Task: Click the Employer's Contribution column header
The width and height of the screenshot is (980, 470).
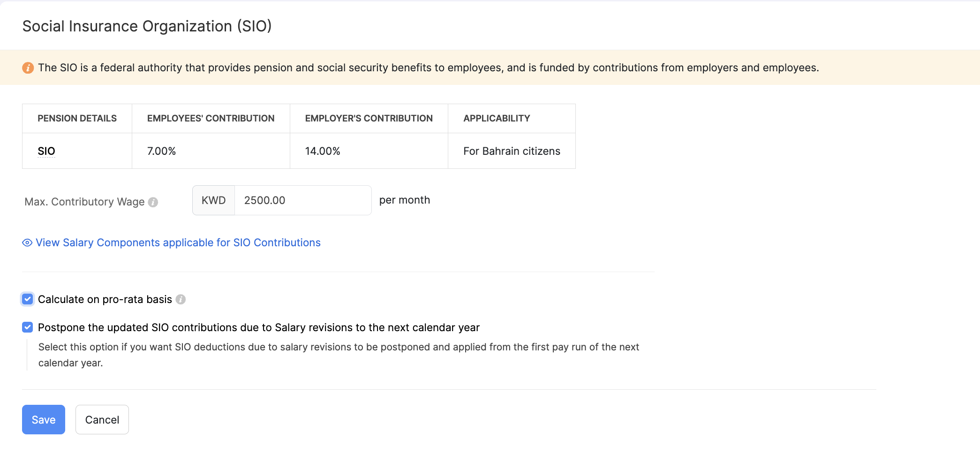Action: tap(369, 119)
